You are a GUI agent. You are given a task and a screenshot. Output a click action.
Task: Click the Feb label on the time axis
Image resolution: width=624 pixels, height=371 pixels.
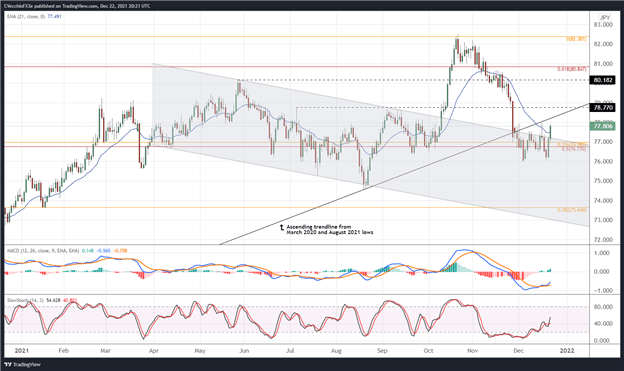[64, 351]
